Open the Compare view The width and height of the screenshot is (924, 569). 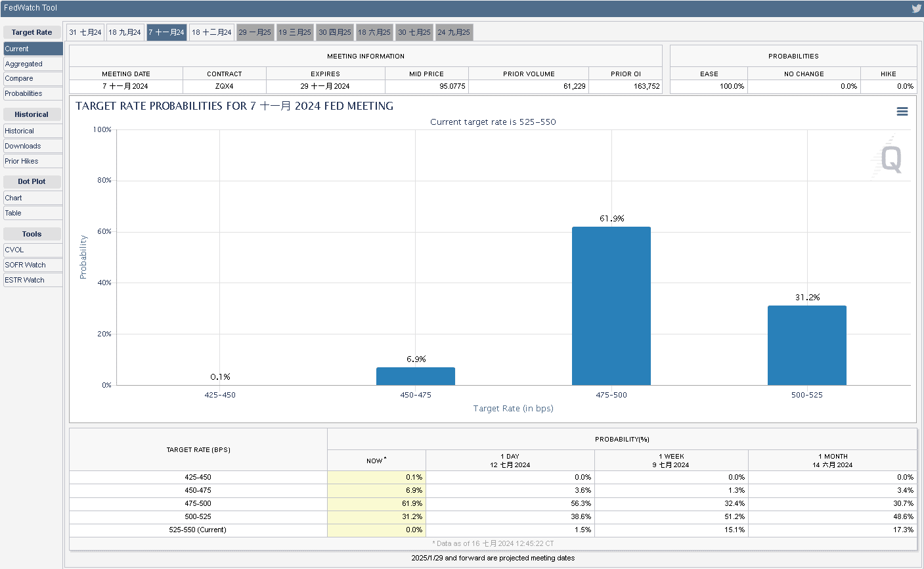pos(33,78)
